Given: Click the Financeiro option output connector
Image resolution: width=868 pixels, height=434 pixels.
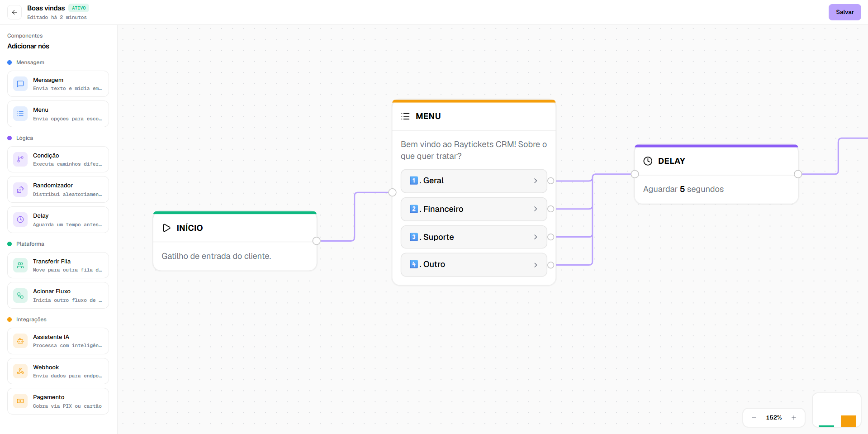Looking at the screenshot, I should (550, 209).
